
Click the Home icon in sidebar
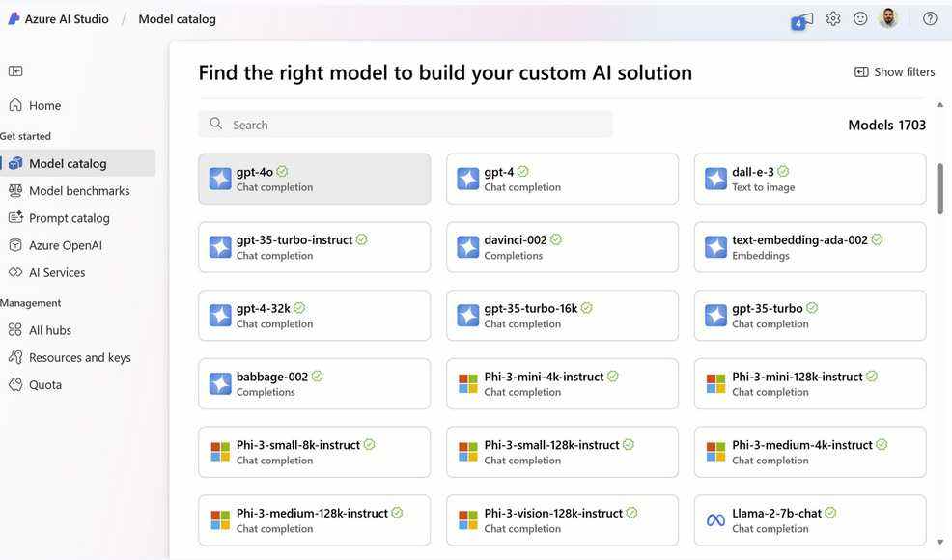point(15,105)
